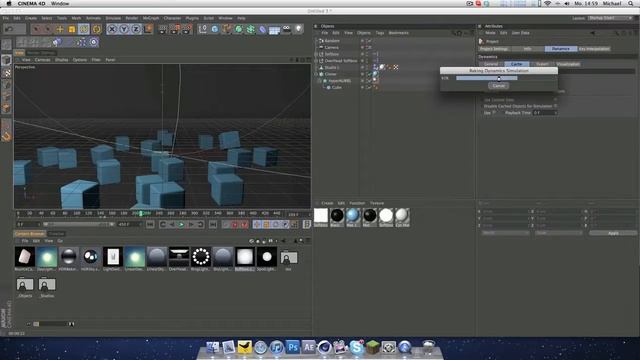Open the viewport Cameras menu
The width and height of the screenshot is (640, 360).
click(42, 60)
